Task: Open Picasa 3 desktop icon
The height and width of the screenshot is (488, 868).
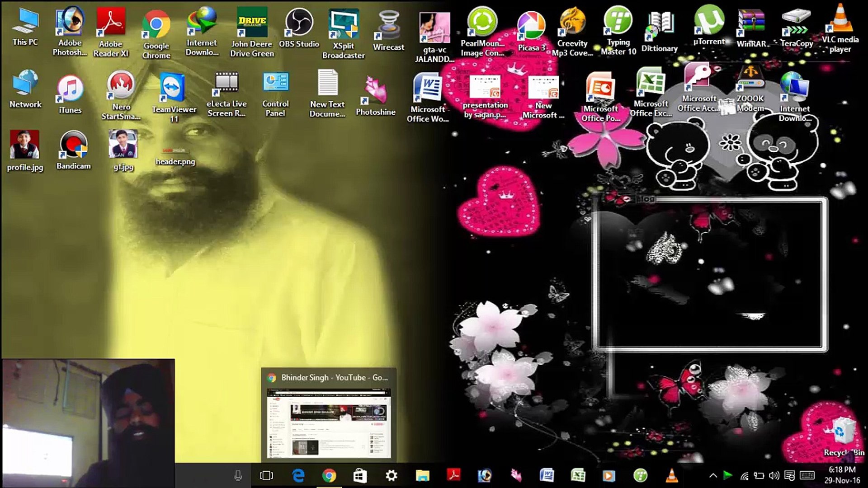Action: pyautogui.click(x=531, y=26)
